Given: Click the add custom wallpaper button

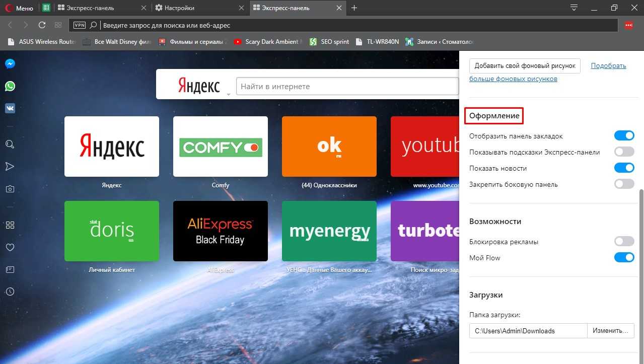Looking at the screenshot, I should click(x=525, y=66).
